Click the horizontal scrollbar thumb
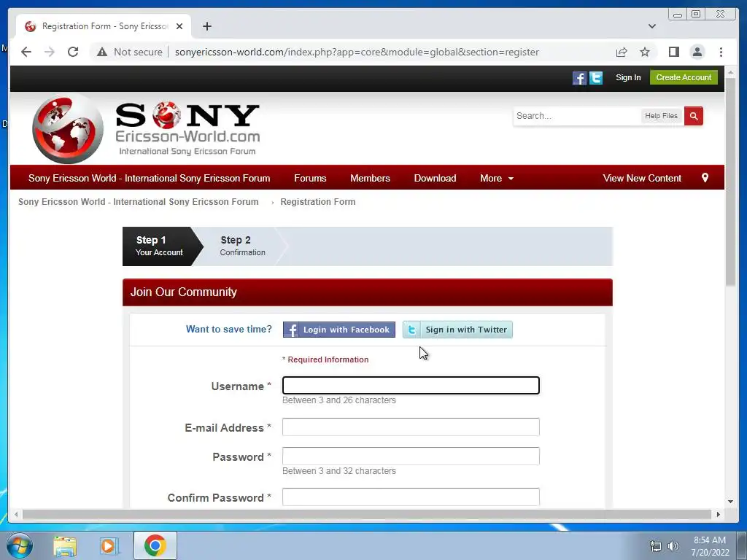747x560 pixels. click(367, 514)
